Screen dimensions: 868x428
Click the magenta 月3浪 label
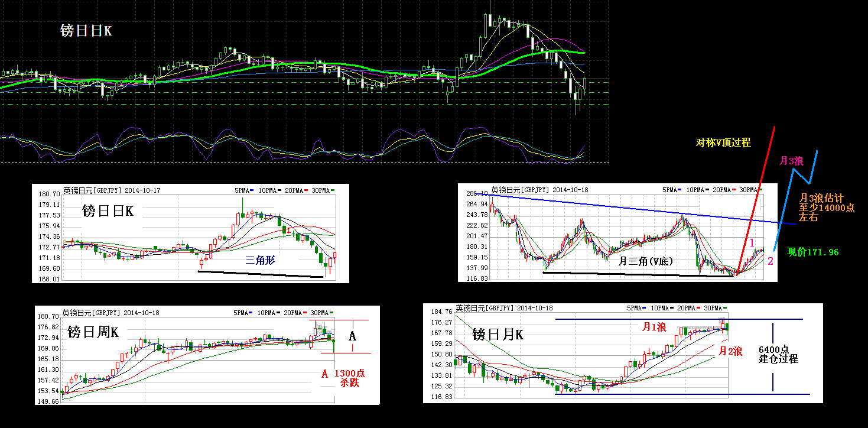pos(792,161)
